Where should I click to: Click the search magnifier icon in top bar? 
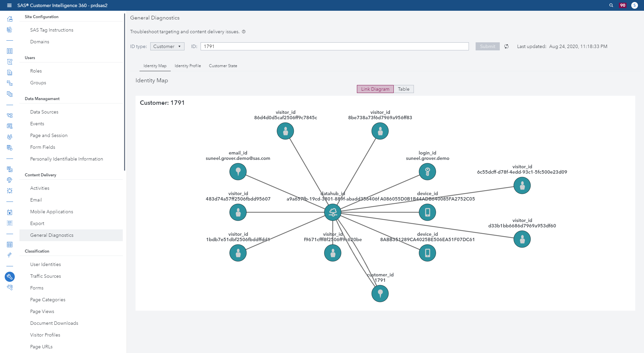[610, 5]
